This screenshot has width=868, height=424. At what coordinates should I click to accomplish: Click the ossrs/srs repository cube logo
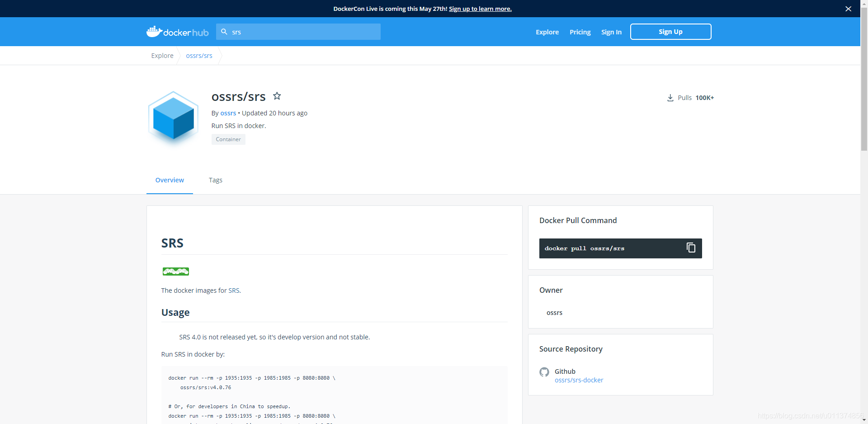pos(173,118)
